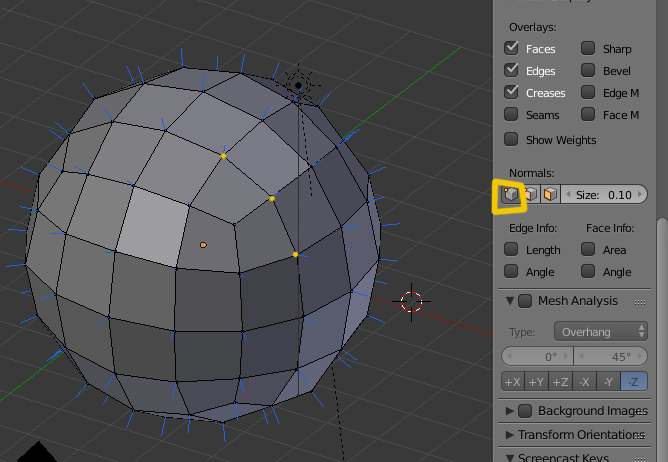Collapse the Mesh Analysis panel triangle
This screenshot has width=668, height=462.
(510, 301)
